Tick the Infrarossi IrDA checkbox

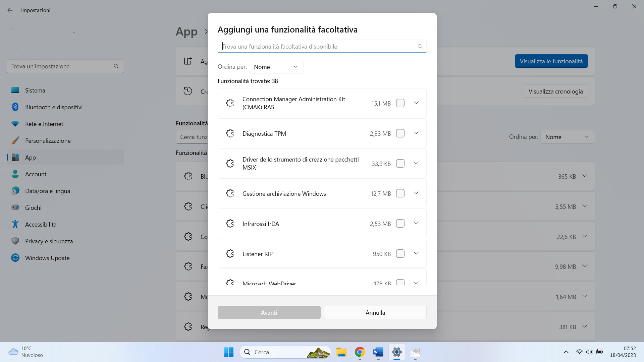coord(400,224)
